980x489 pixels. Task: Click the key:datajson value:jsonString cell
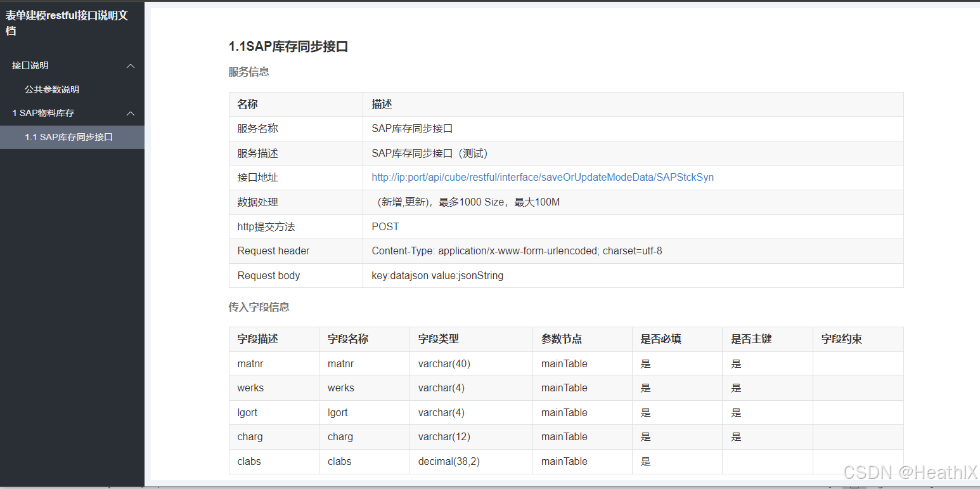(x=633, y=275)
